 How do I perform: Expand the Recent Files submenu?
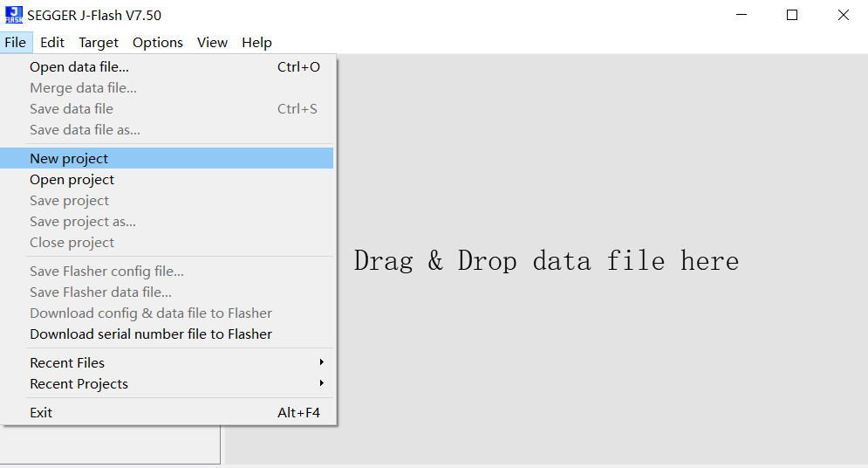tap(167, 362)
